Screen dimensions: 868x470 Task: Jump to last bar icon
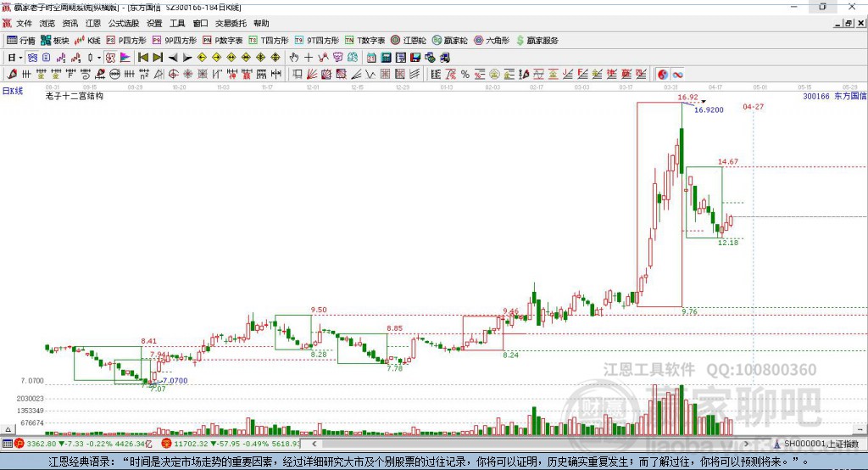(x=158, y=58)
